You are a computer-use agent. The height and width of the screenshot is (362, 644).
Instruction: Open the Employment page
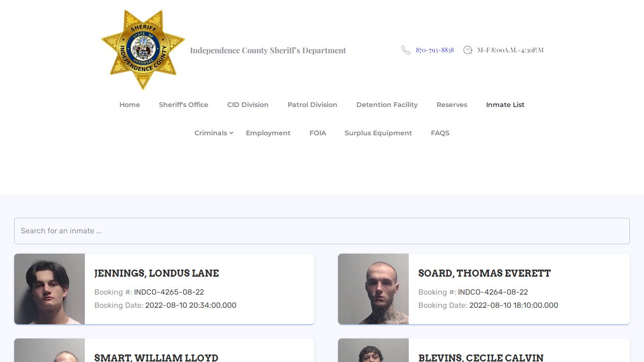tap(268, 133)
